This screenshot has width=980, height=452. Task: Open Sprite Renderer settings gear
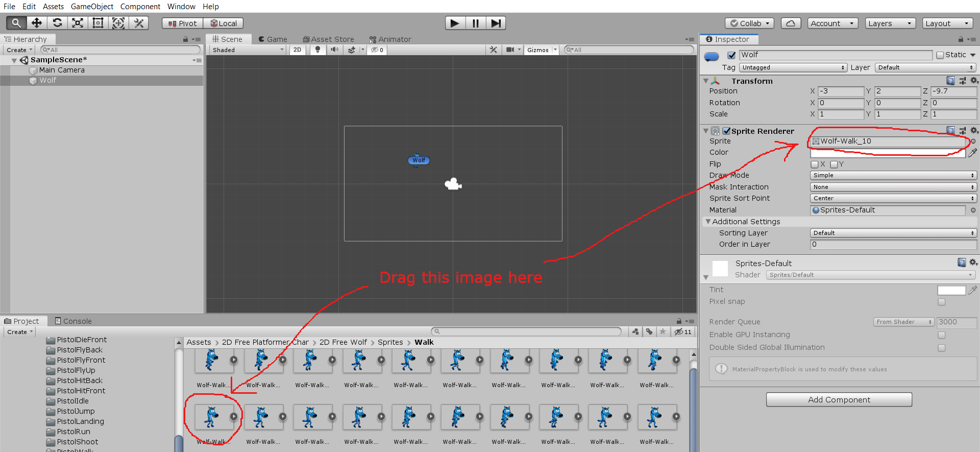[x=974, y=131]
